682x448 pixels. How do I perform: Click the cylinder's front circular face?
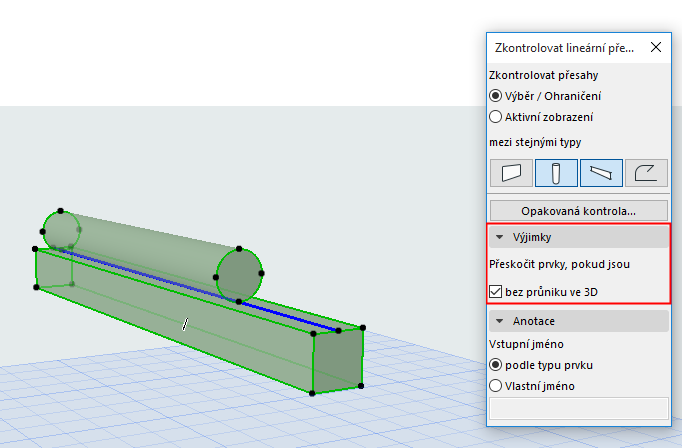click(239, 275)
